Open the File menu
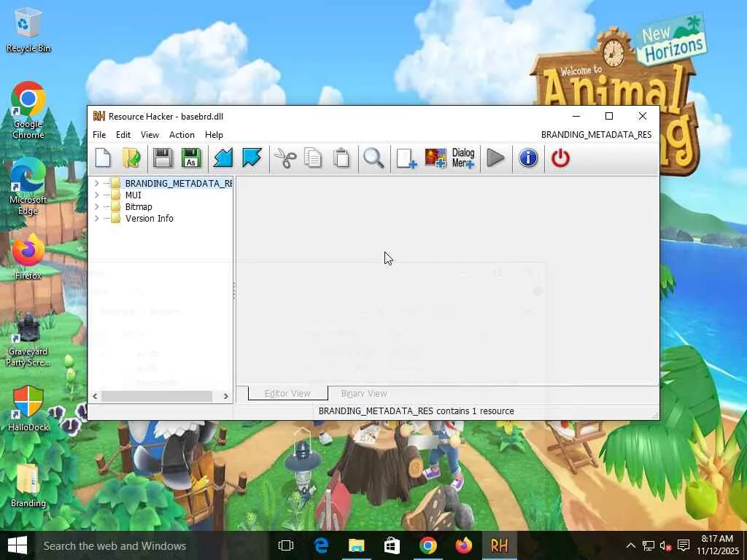The width and height of the screenshot is (747, 560). (99, 135)
